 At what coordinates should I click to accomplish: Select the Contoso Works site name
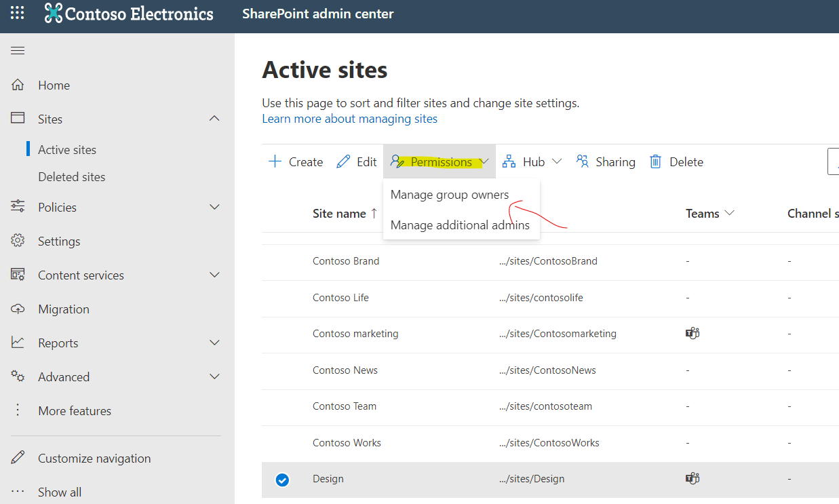[x=347, y=442]
